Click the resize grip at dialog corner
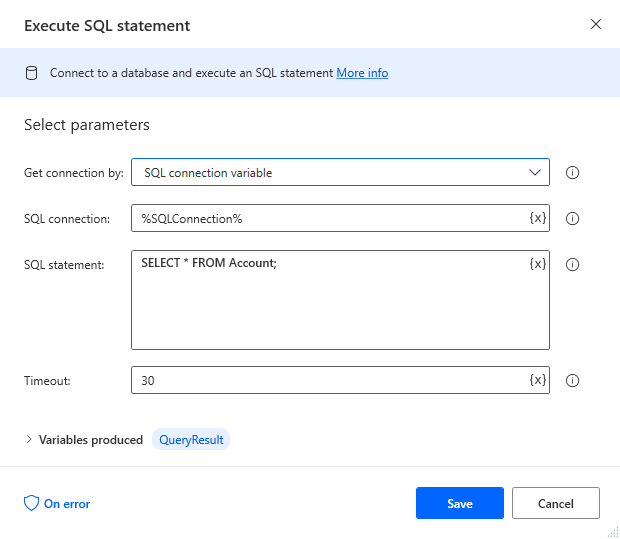The width and height of the screenshot is (620, 539). click(612, 531)
